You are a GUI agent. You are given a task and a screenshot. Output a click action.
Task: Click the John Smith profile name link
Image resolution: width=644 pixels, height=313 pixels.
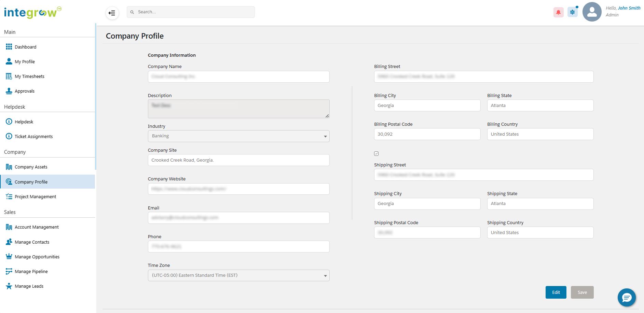click(629, 8)
